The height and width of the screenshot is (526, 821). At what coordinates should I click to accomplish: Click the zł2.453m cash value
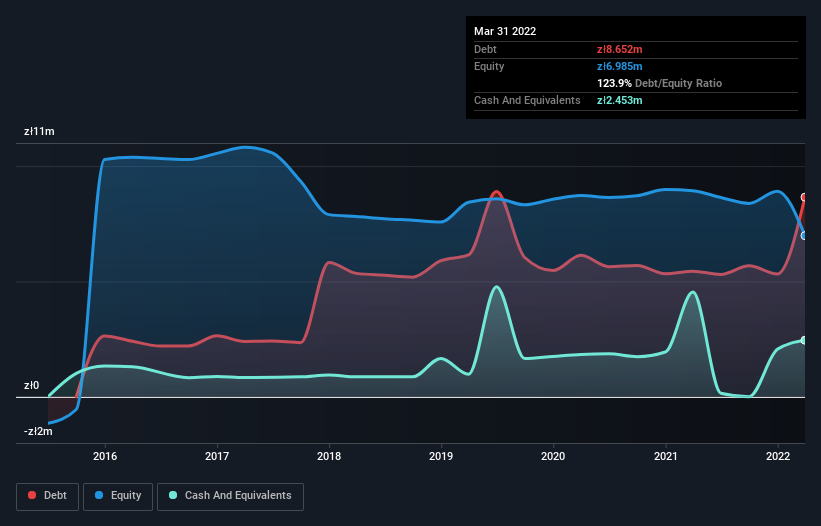[619, 100]
